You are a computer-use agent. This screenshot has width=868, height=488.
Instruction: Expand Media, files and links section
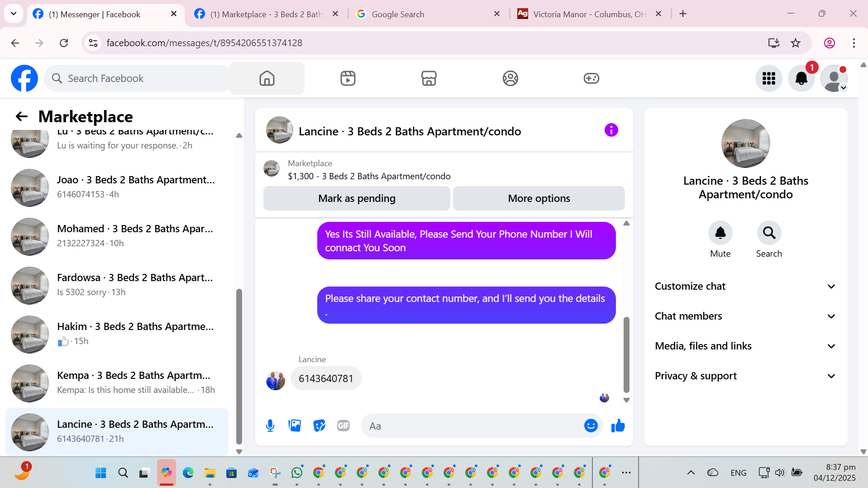[x=745, y=346]
